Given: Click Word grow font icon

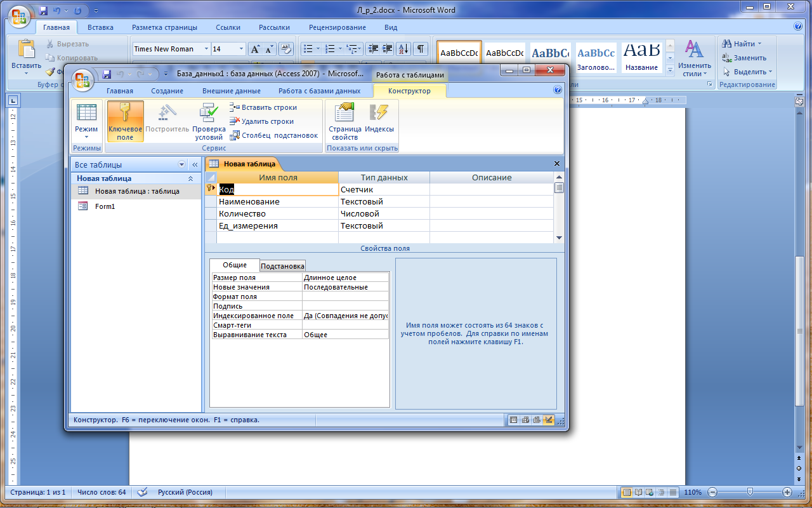Looking at the screenshot, I should pyautogui.click(x=255, y=49).
